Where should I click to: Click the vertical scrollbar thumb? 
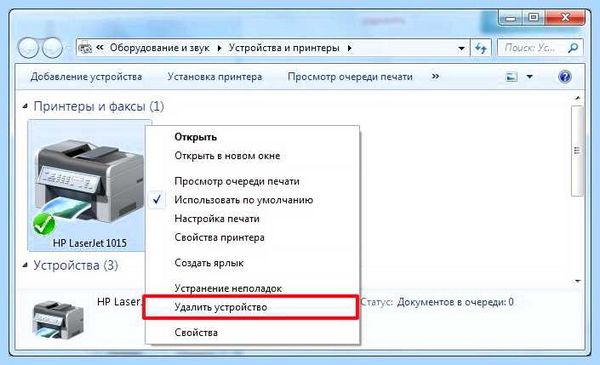tap(577, 151)
